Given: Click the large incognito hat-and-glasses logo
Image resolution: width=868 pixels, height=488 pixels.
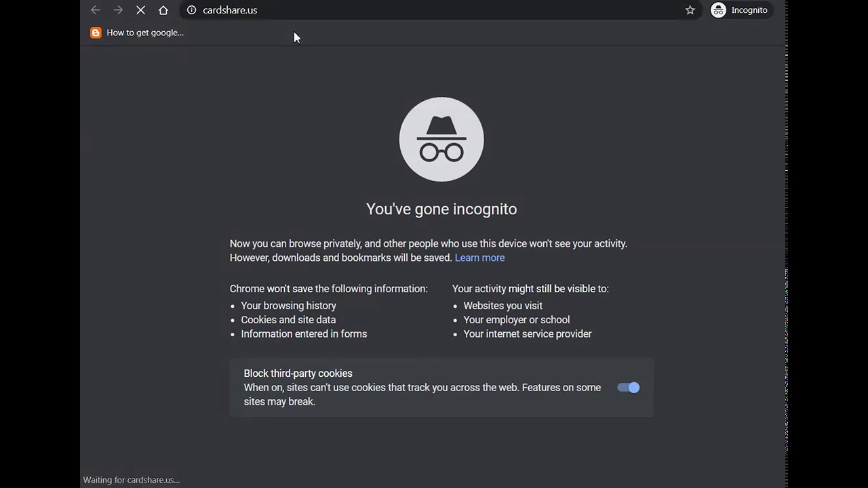Looking at the screenshot, I should click(x=441, y=140).
